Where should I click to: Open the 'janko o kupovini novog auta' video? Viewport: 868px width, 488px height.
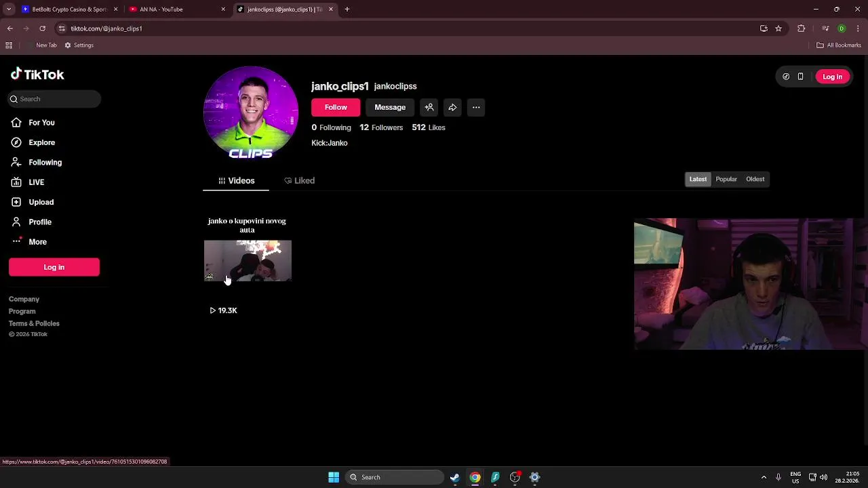pyautogui.click(x=248, y=261)
